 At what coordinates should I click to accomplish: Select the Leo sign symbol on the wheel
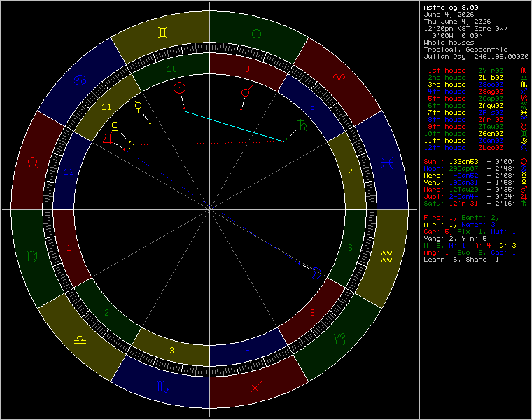coord(33,162)
